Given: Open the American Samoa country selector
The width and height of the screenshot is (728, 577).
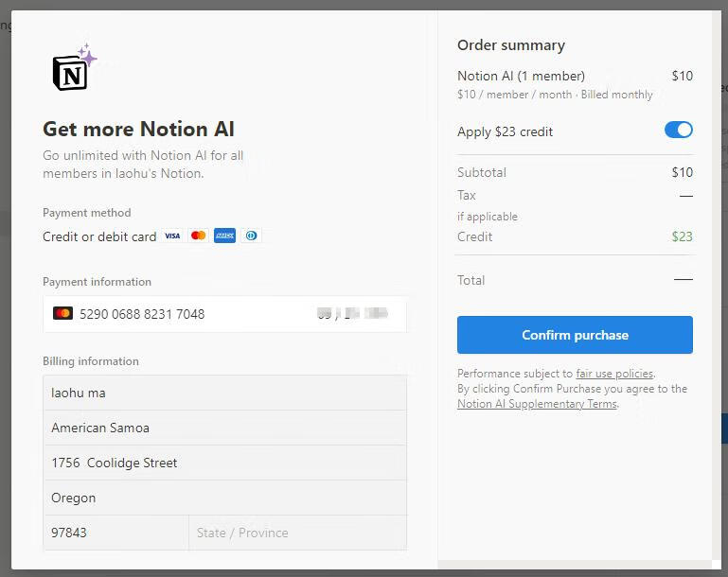Looking at the screenshot, I should [x=224, y=428].
